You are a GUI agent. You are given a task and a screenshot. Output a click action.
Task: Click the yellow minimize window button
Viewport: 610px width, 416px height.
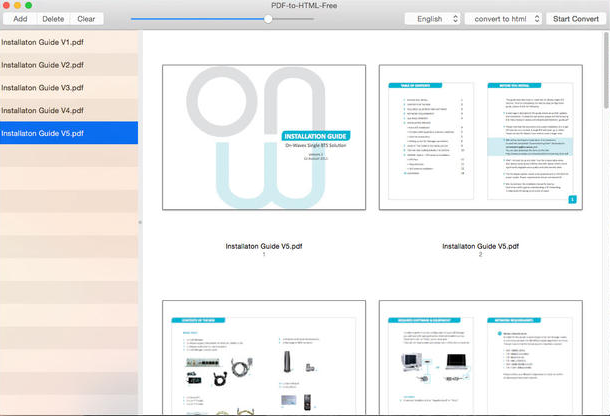pos(18,5)
